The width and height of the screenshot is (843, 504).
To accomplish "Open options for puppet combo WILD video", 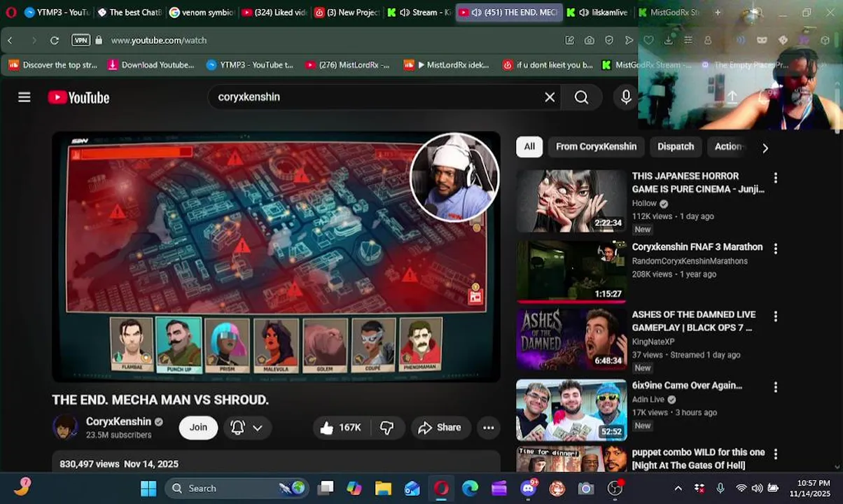I will point(775,454).
